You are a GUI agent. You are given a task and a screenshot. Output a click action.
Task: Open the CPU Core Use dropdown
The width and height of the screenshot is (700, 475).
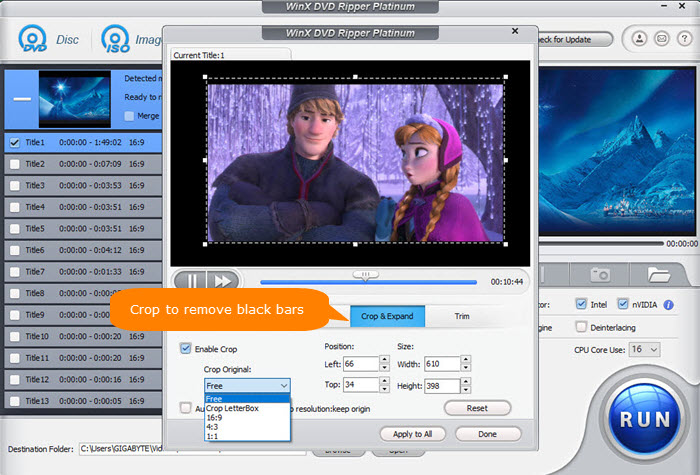tap(645, 350)
